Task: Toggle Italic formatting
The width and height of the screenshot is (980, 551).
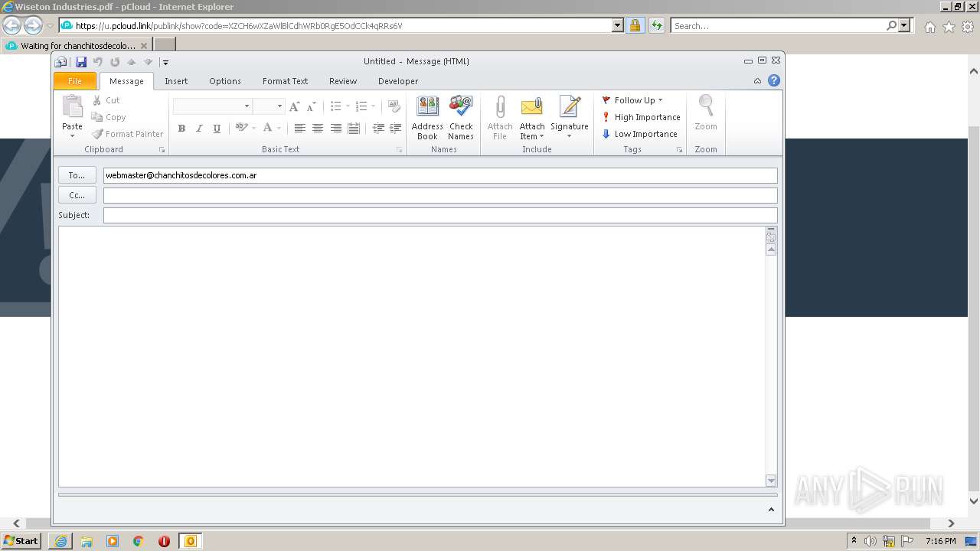Action: pos(199,129)
